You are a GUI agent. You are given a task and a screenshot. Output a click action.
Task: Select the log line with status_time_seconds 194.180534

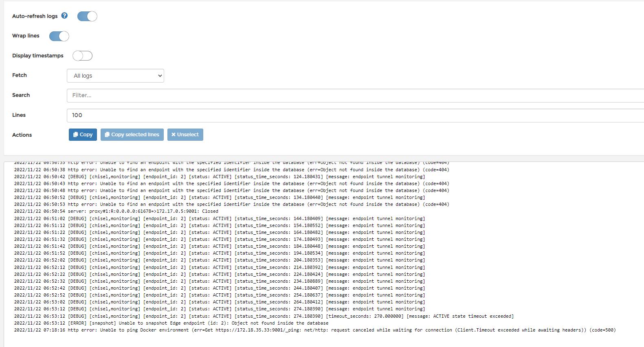pyautogui.click(x=220, y=253)
